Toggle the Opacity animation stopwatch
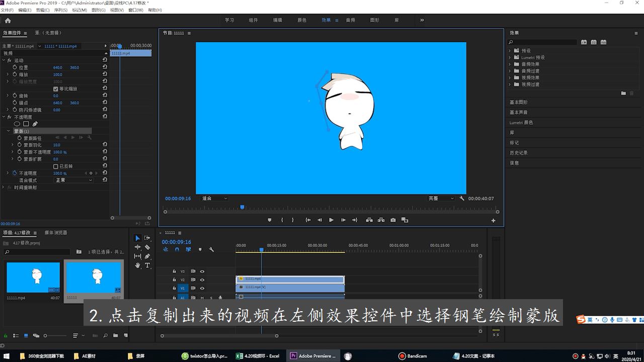Screen dimensions: 644x362 (x=15, y=173)
